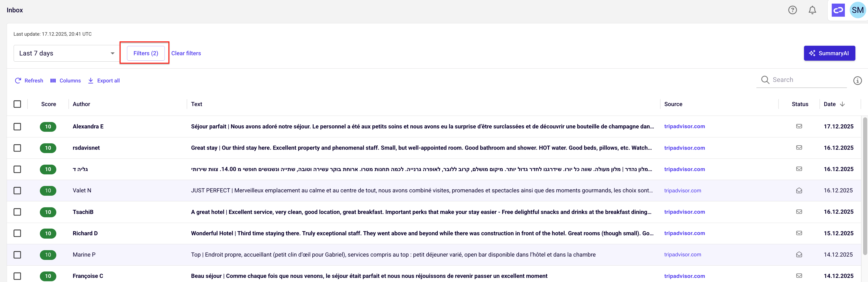
Task: Select the checkbox for Richard D's row
Action: pos(17,233)
